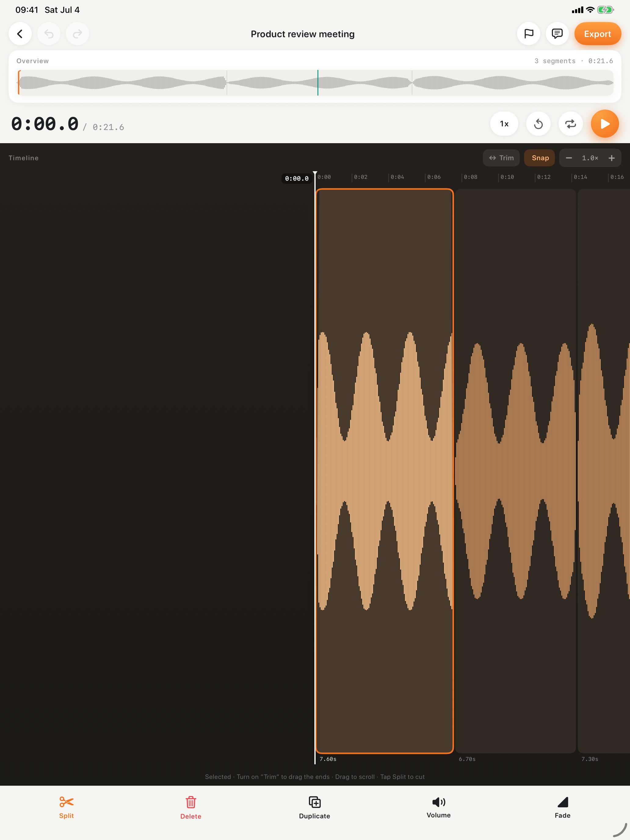This screenshot has height=840, width=630.
Task: Turn off Snap
Action: pos(540,158)
